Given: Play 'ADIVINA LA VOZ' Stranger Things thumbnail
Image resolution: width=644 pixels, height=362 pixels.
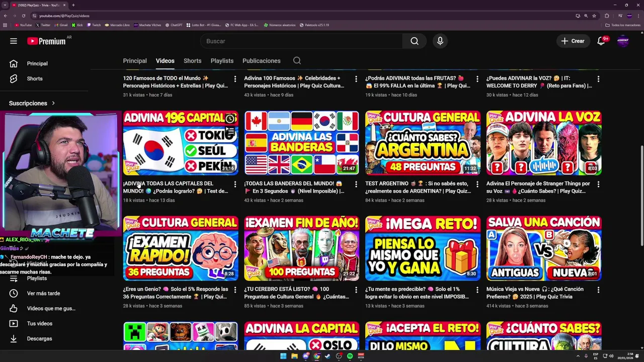Looking at the screenshot, I should (x=544, y=143).
